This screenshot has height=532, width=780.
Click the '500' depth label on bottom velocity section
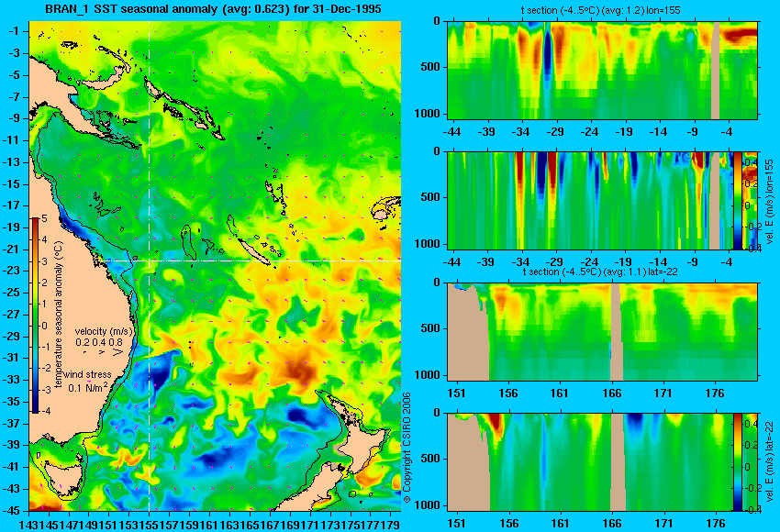[430, 459]
